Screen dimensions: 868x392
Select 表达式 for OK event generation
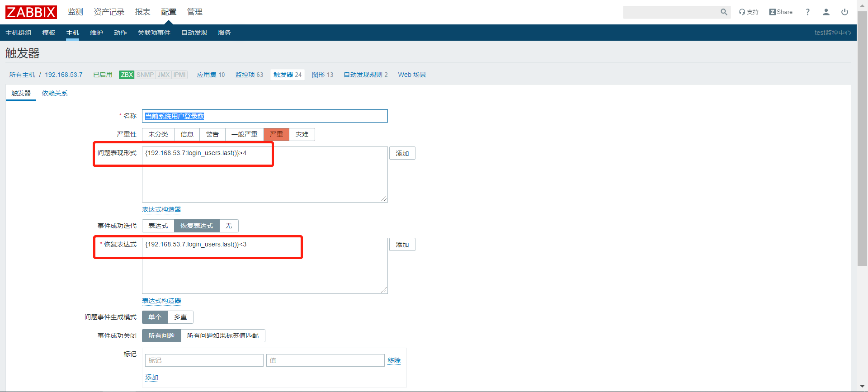[x=158, y=226]
